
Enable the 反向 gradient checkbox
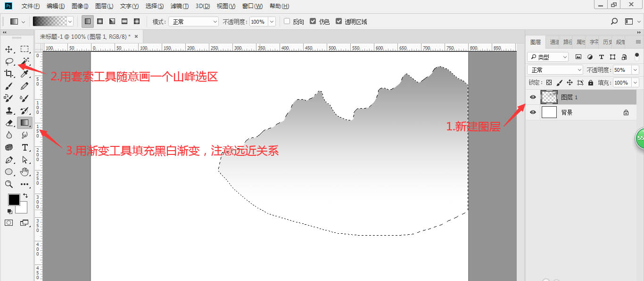[288, 21]
